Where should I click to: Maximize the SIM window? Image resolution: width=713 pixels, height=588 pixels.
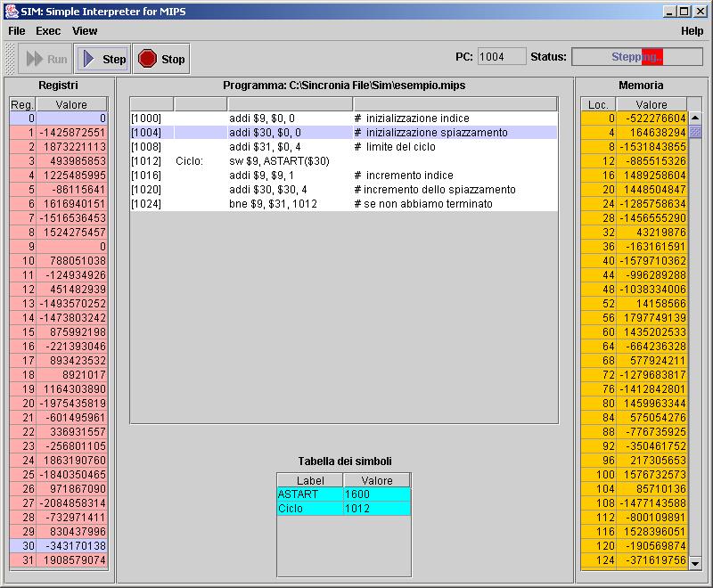(x=684, y=12)
